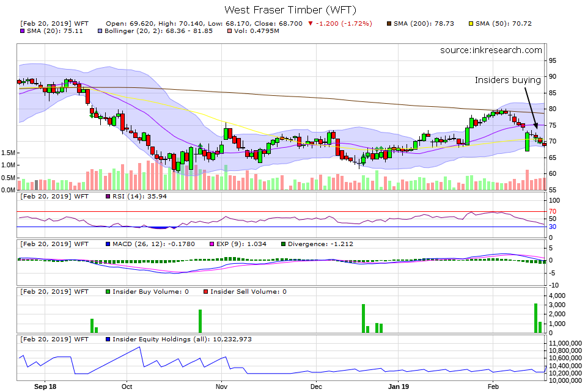Click the 4,000 insider volume axis label

pos(557,296)
